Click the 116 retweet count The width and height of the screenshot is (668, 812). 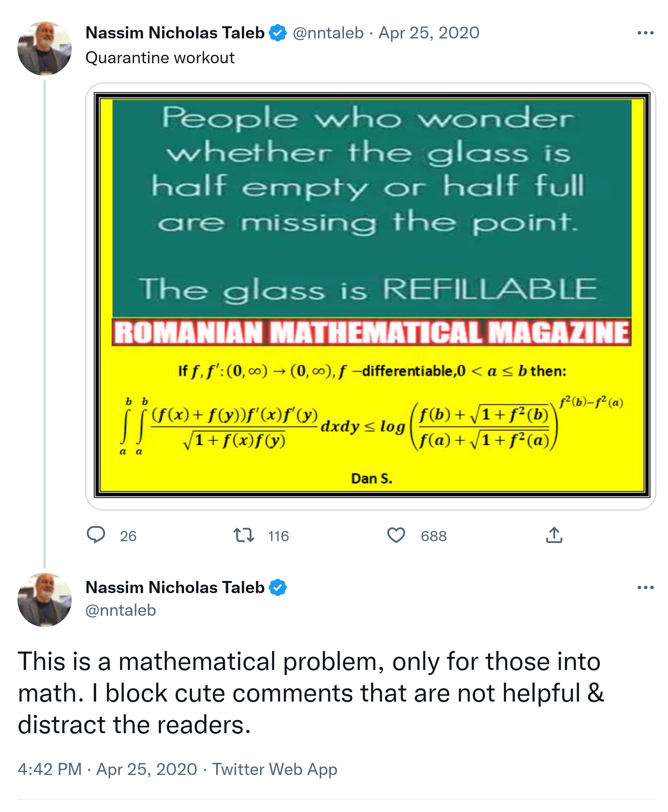278,536
